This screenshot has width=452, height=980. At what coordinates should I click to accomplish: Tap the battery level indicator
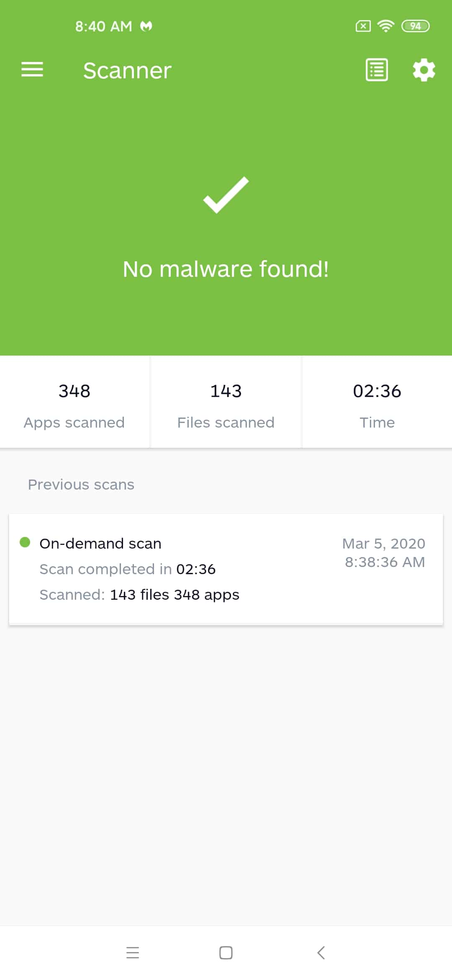[x=415, y=26]
